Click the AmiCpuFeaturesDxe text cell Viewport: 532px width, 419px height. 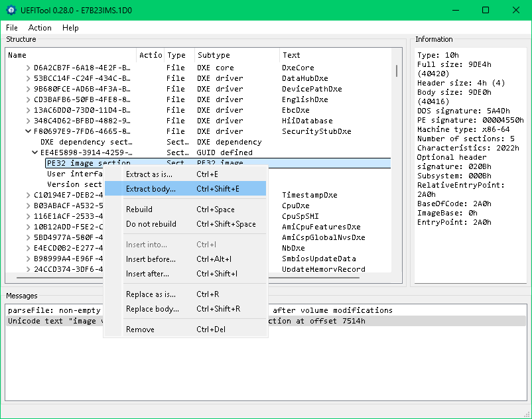[321, 227]
